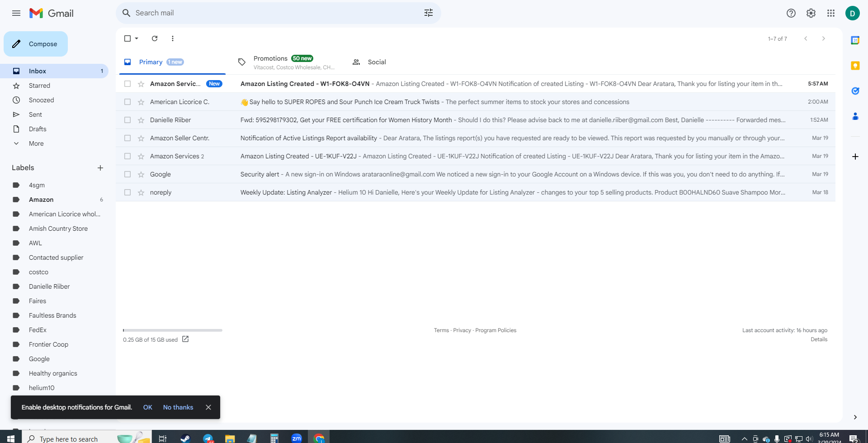This screenshot has height=443, width=868.
Task: Check the American Licorice email checkbox
Action: [x=127, y=102]
